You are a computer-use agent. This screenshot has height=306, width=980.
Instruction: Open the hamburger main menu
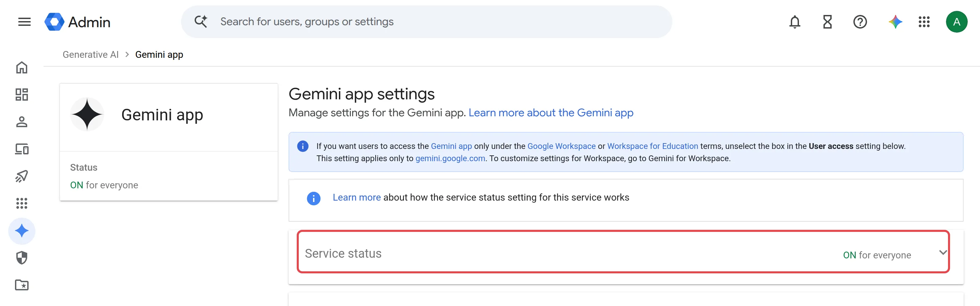(24, 22)
